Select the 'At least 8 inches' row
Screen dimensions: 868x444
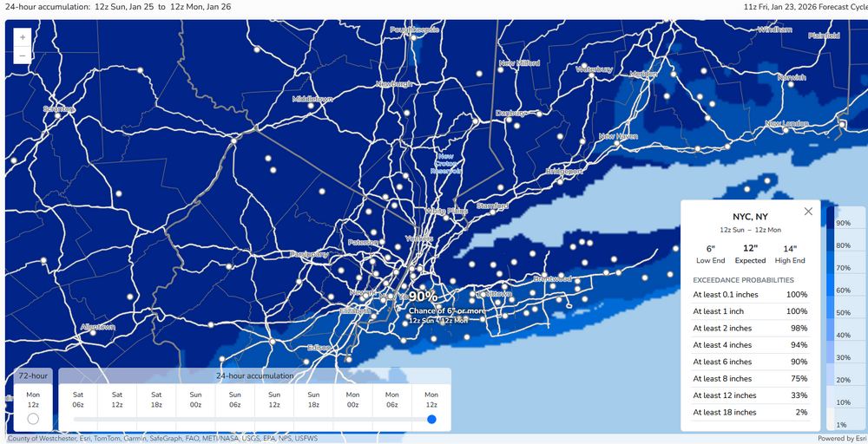(x=750, y=378)
